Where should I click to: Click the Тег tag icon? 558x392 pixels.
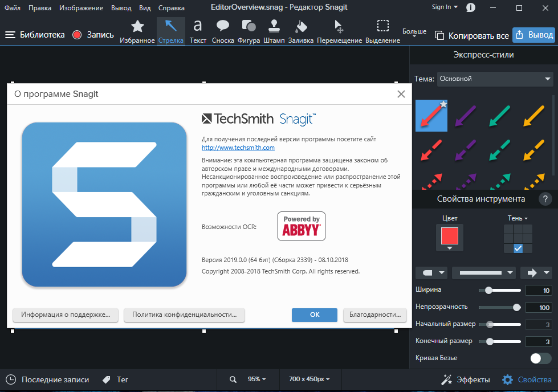106,380
